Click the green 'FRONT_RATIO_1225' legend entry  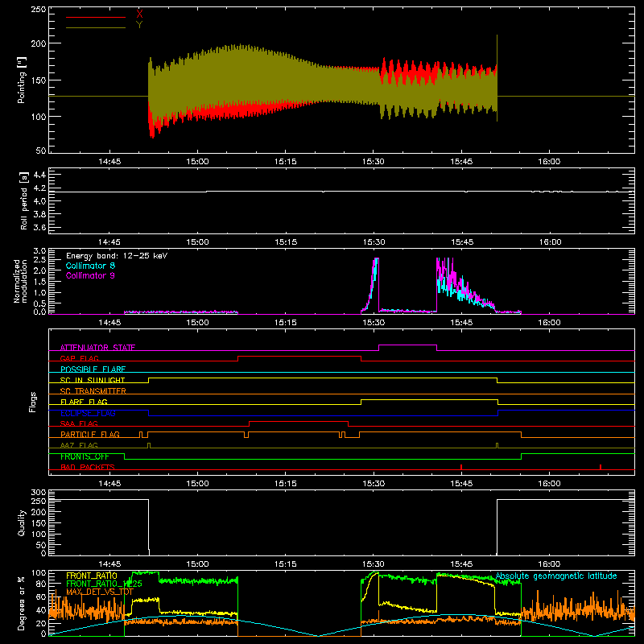[x=104, y=584]
